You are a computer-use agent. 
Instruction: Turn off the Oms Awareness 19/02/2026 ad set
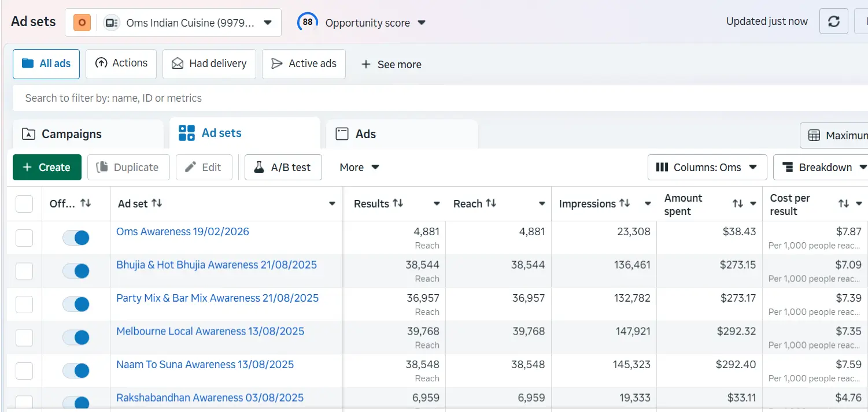point(76,237)
